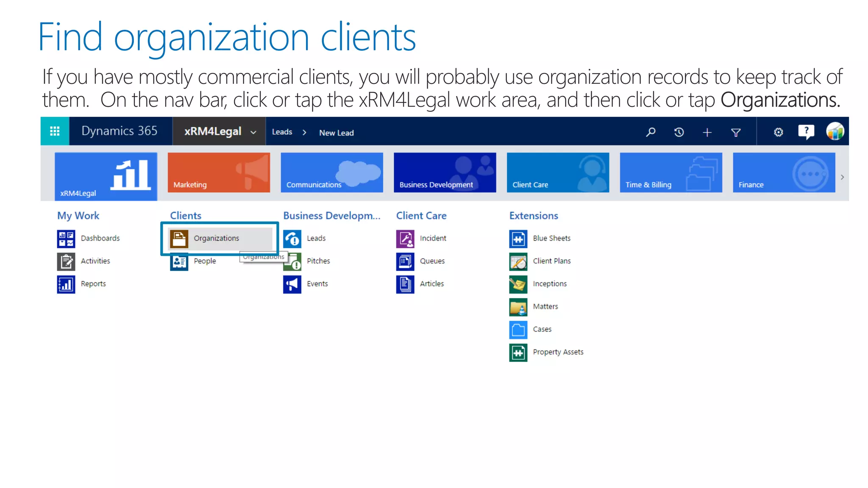Click the Articles document icon
868x488 pixels.
(x=405, y=284)
